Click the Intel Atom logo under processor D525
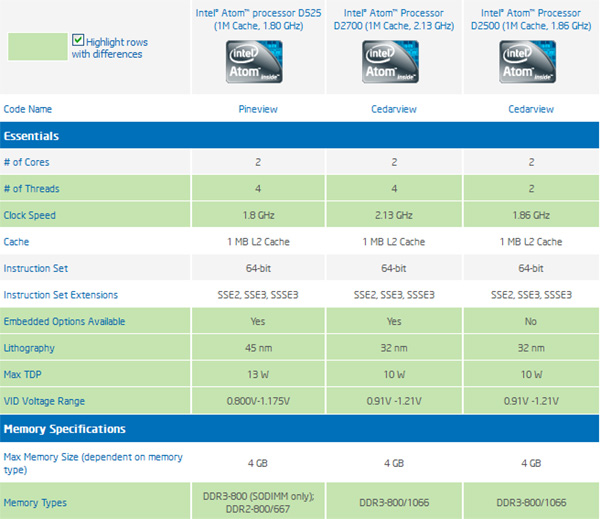This screenshot has height=519, width=600. pos(254,62)
